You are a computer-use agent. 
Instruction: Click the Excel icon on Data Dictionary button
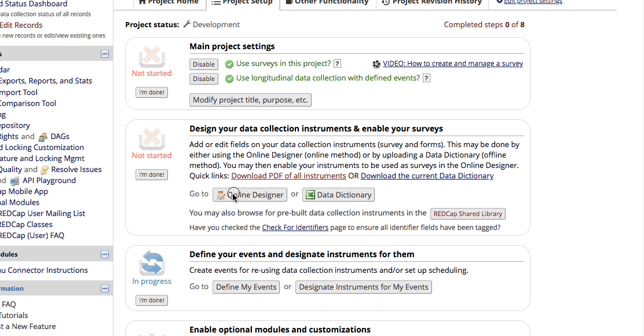(x=310, y=195)
